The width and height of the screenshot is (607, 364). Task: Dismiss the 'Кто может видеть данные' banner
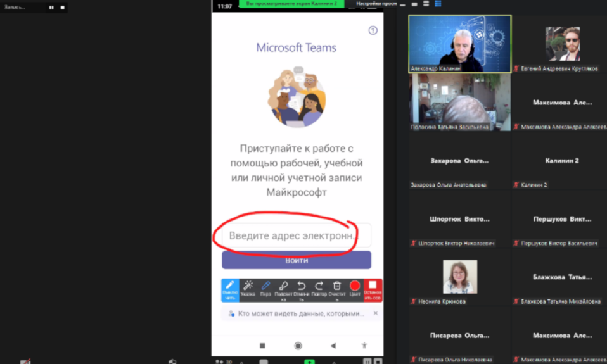pos(375,313)
